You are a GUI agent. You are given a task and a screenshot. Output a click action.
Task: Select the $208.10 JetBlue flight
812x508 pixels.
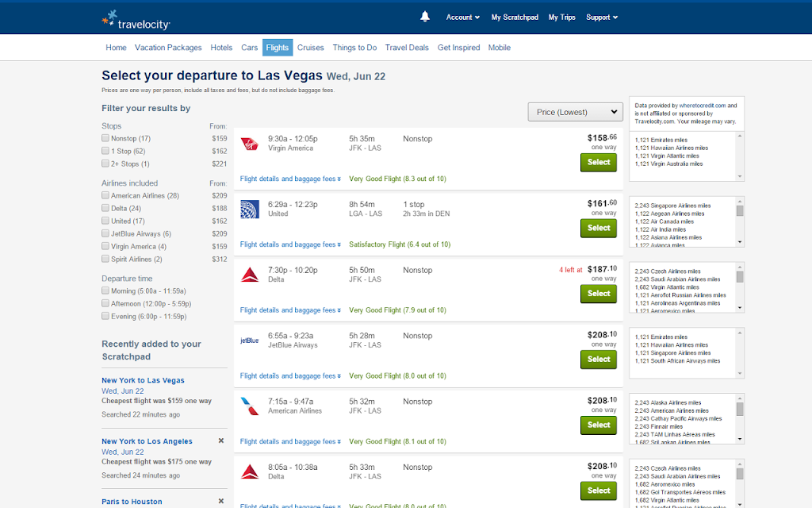coord(599,360)
